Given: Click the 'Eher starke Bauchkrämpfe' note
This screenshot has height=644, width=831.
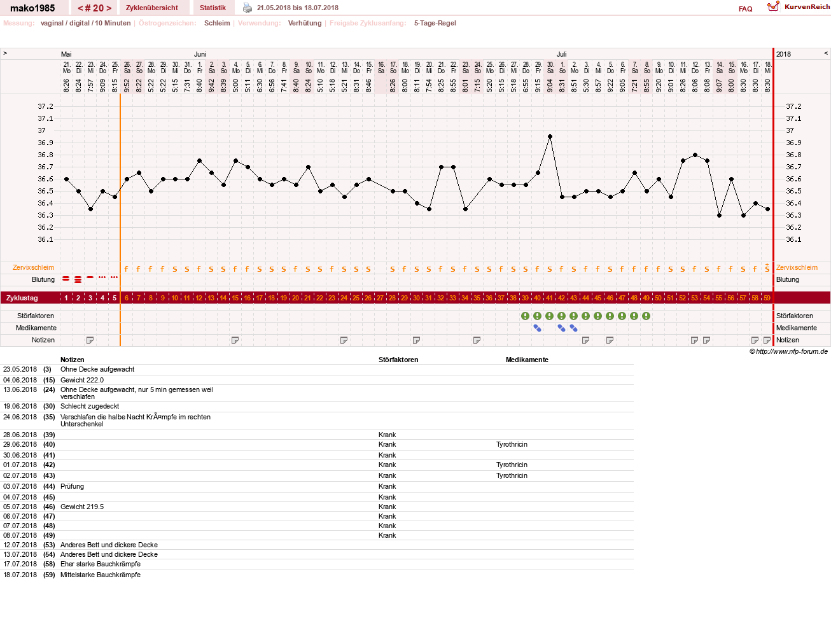Looking at the screenshot, I should (101, 564).
